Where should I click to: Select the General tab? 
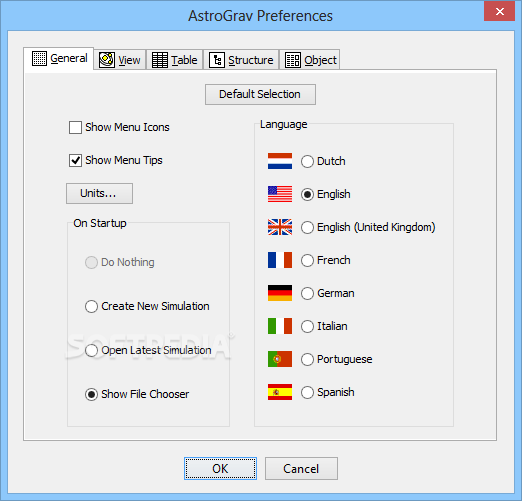pyautogui.click(x=59, y=58)
